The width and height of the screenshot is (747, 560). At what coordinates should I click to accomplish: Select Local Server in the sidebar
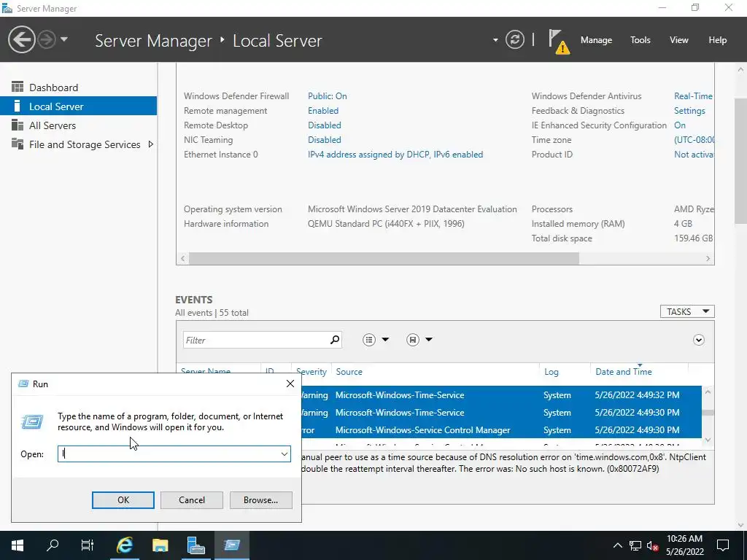click(x=79, y=106)
